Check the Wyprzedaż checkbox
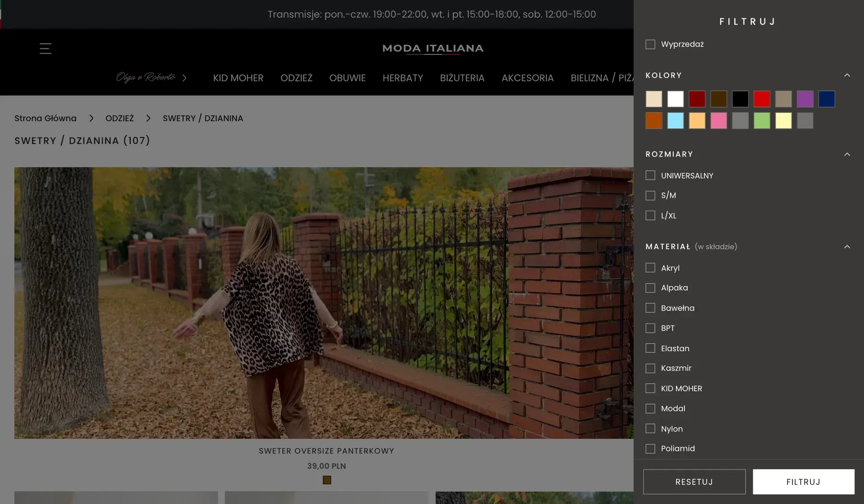864x504 pixels. 650,44
